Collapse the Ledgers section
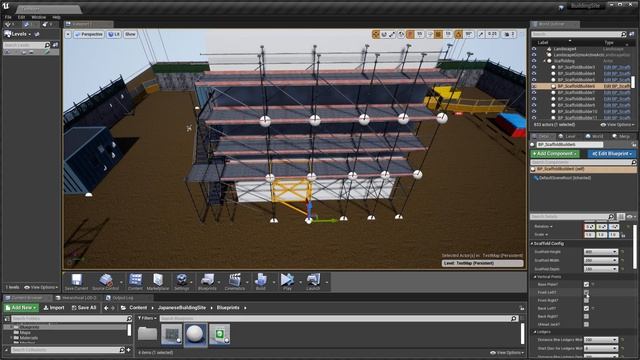Screen dimensions: 640x360 click(535, 332)
